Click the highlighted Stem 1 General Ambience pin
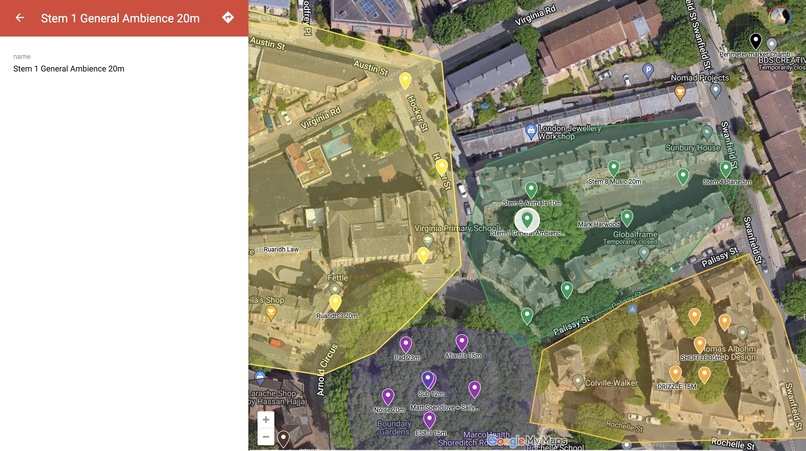Image resolution: width=806 pixels, height=451 pixels. pos(527,220)
